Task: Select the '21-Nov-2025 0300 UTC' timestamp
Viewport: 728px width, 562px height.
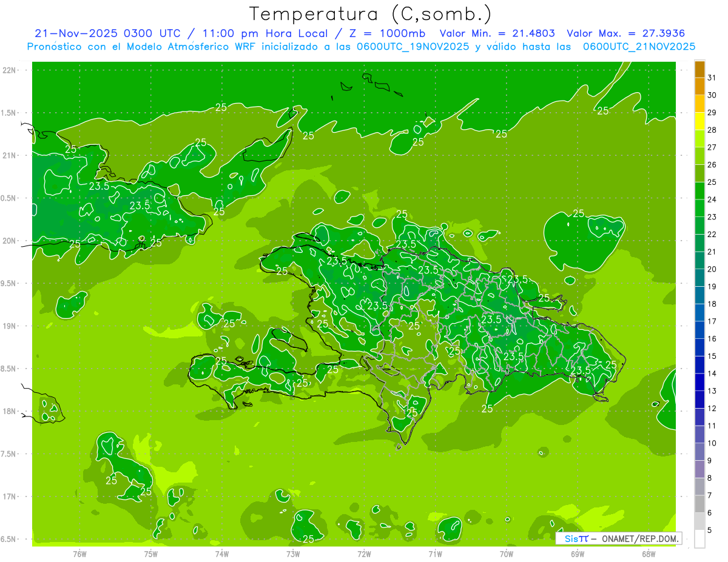Action: [x=108, y=33]
